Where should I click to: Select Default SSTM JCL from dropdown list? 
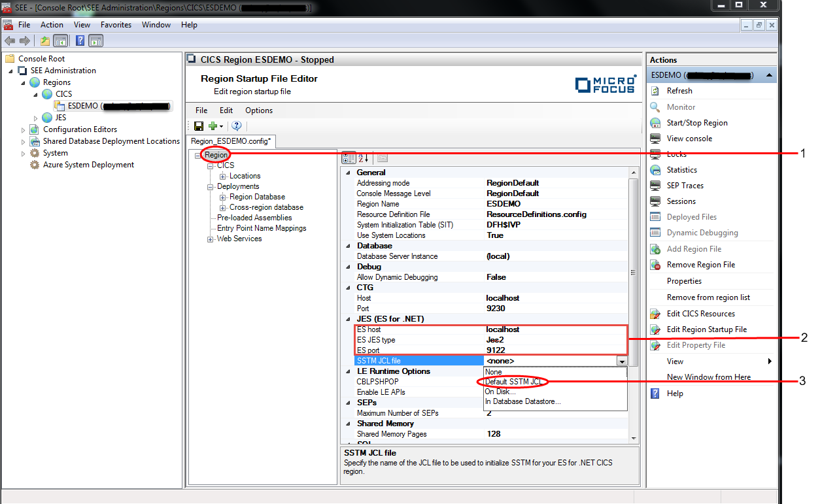pyautogui.click(x=512, y=382)
